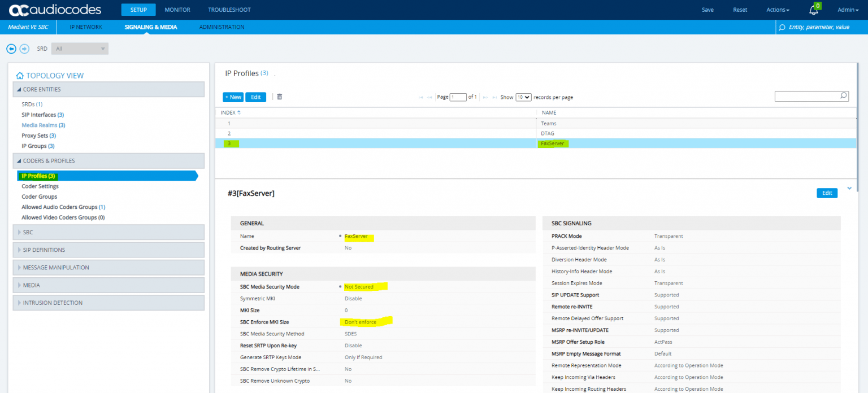Click the delete trash icon above the table
Viewport: 868px width, 393px height.
click(279, 97)
